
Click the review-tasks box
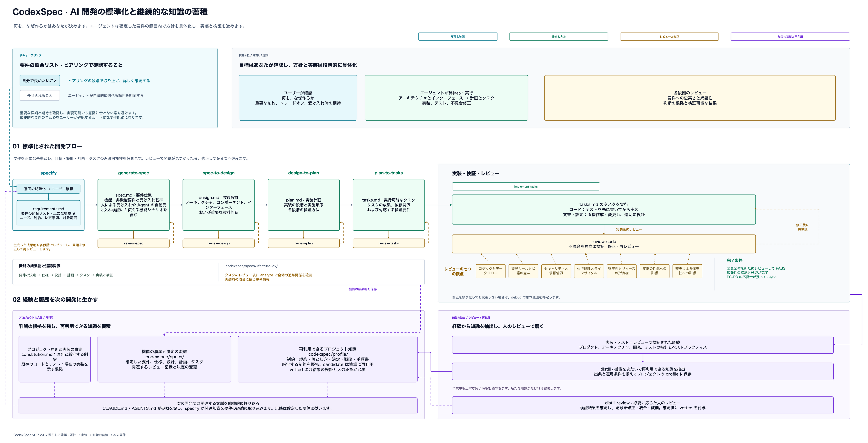tap(389, 243)
